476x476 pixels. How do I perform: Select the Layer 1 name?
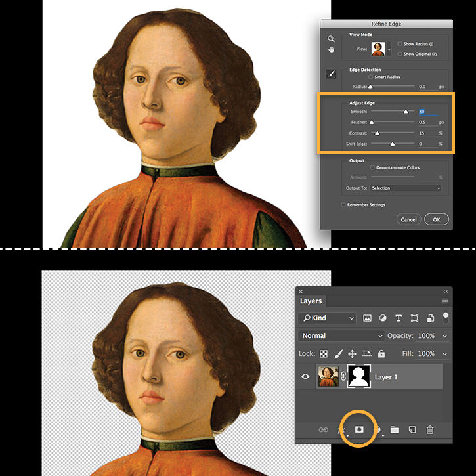(x=386, y=377)
